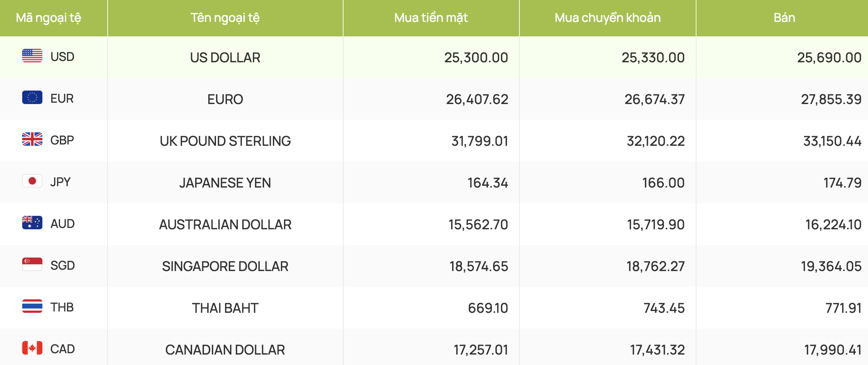Select the UK flag icon
Screen dimensions: 868x365
pyautogui.click(x=32, y=139)
